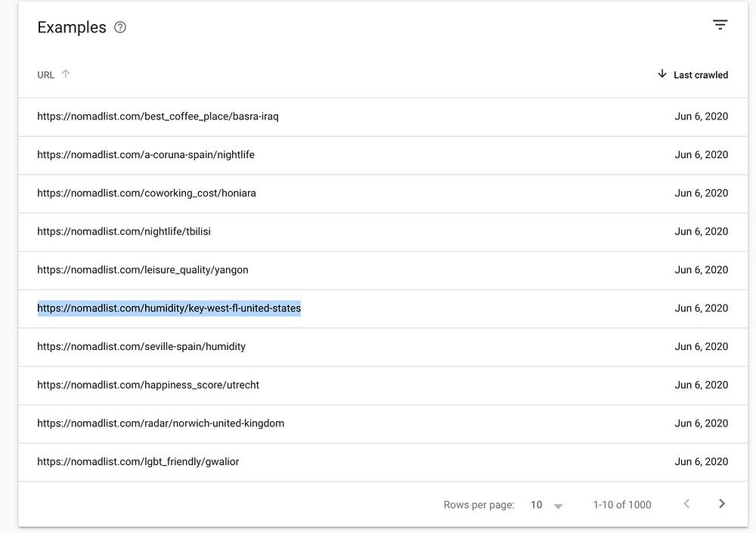
Task: Sort by URL column ascending arrow
Action: (66, 74)
